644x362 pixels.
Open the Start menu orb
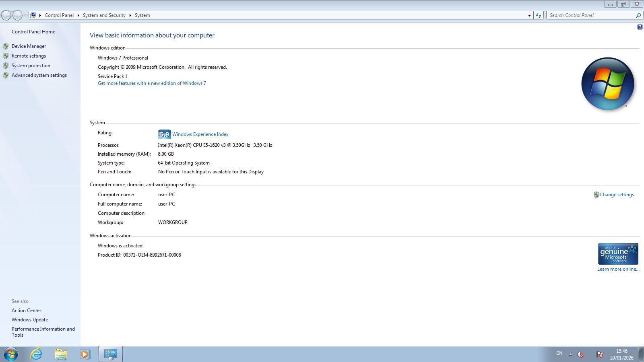point(11,354)
